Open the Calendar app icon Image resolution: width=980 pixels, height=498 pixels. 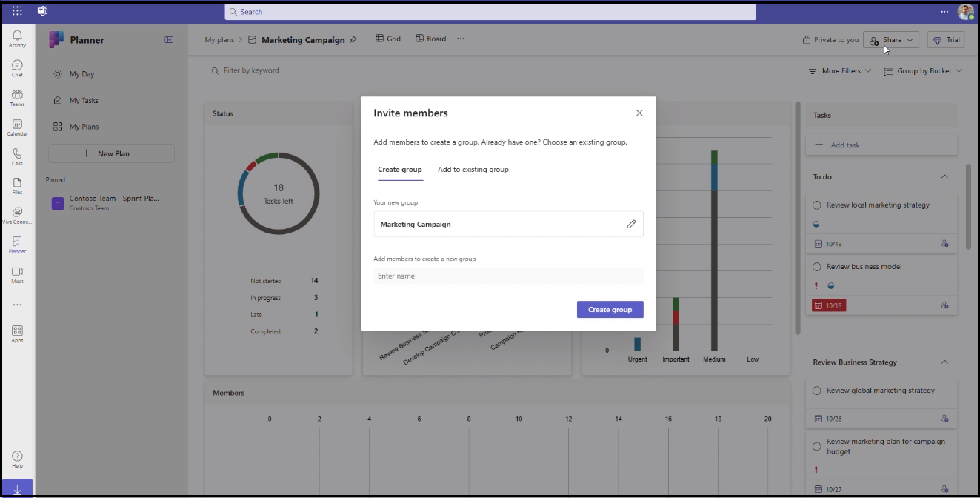click(17, 127)
